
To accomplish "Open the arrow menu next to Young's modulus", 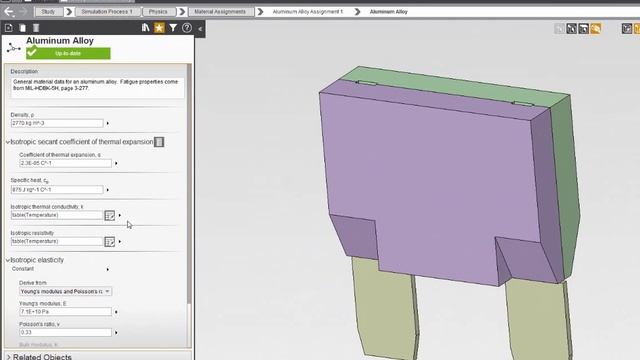I will (116, 312).
